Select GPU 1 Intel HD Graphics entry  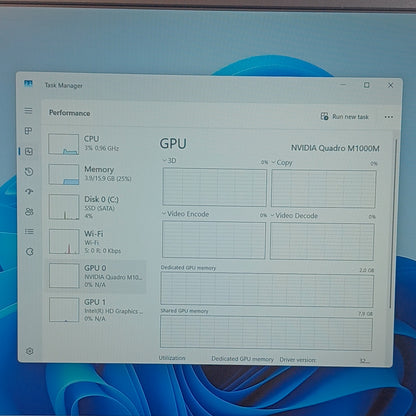[96, 310]
